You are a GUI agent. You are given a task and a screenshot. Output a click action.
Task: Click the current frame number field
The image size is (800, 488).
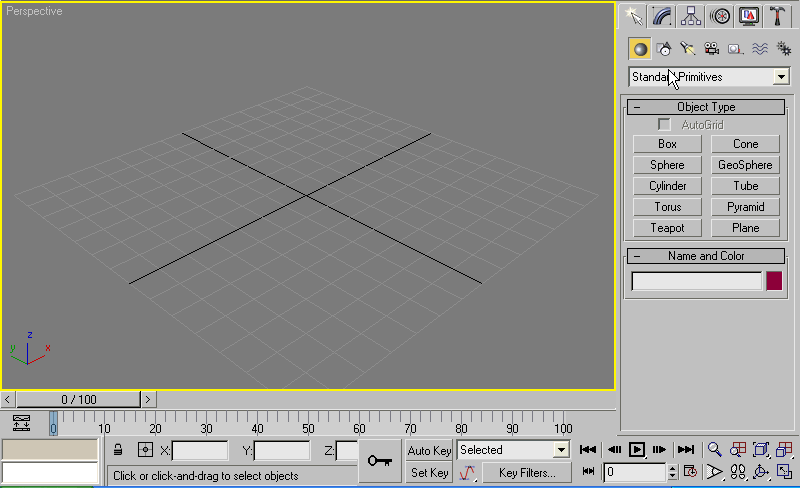[x=635, y=472]
